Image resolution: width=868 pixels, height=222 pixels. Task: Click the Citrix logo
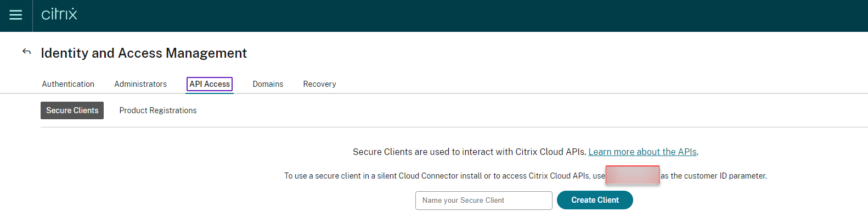point(59,14)
